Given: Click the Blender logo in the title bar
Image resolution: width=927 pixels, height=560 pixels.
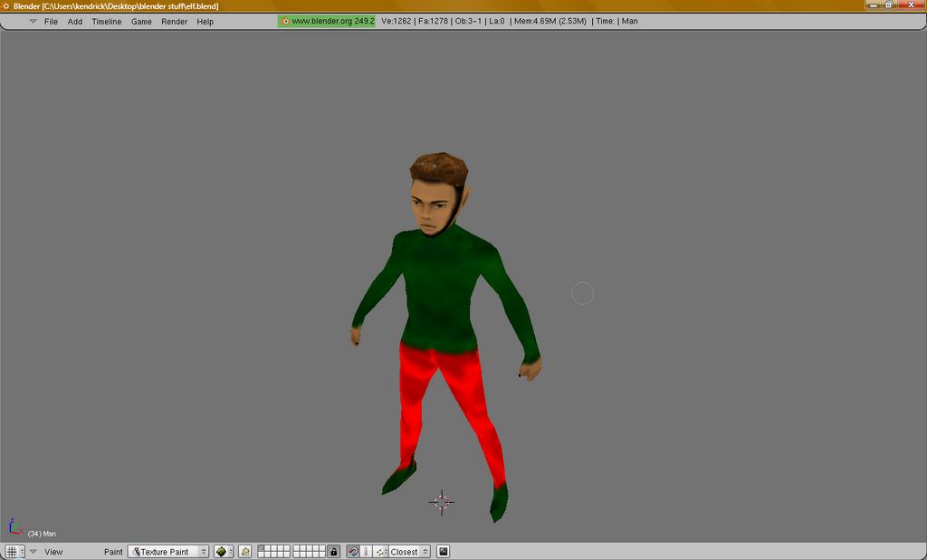Looking at the screenshot, I should click(x=5, y=6).
